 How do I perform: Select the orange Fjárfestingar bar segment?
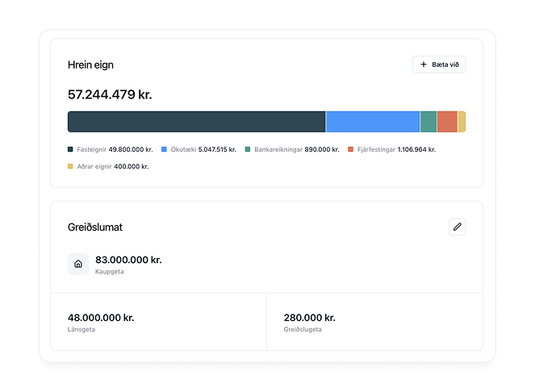point(447,122)
